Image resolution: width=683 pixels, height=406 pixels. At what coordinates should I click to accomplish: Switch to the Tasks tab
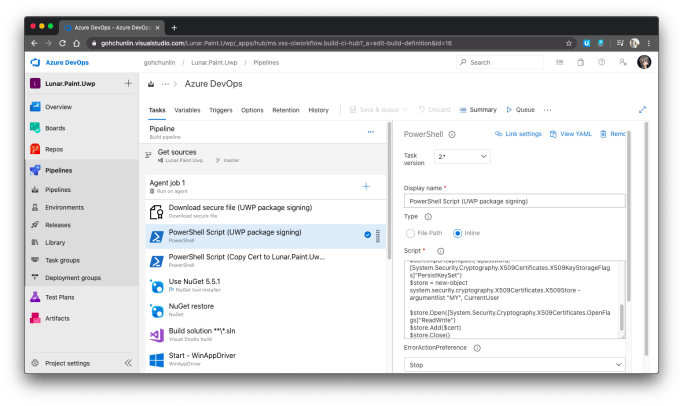(x=157, y=110)
